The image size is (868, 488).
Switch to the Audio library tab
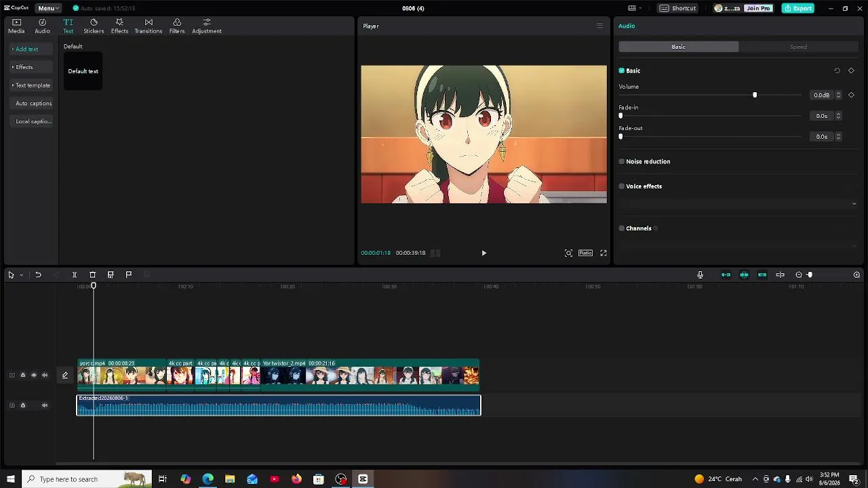click(x=42, y=26)
